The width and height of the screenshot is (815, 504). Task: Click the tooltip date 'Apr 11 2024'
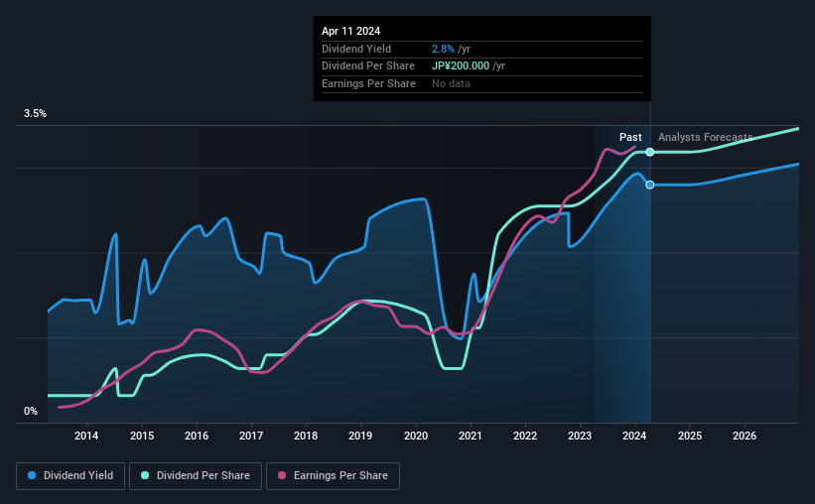pos(350,31)
